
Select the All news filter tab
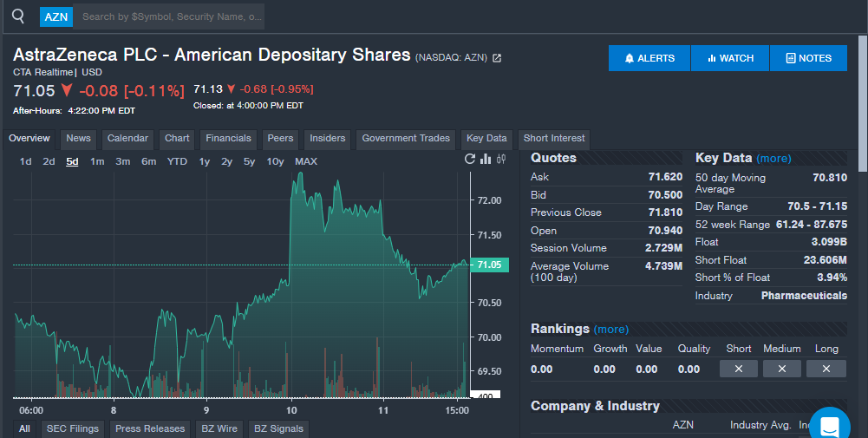24,428
